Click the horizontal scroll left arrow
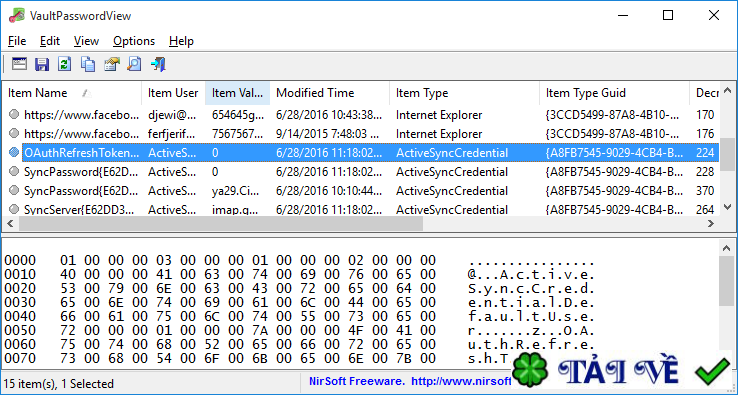The height and width of the screenshot is (395, 738). (10, 224)
